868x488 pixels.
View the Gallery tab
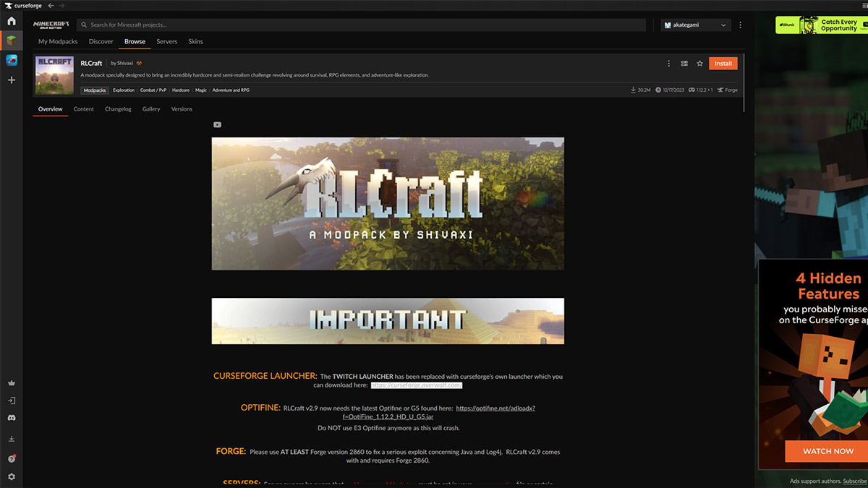coord(151,109)
